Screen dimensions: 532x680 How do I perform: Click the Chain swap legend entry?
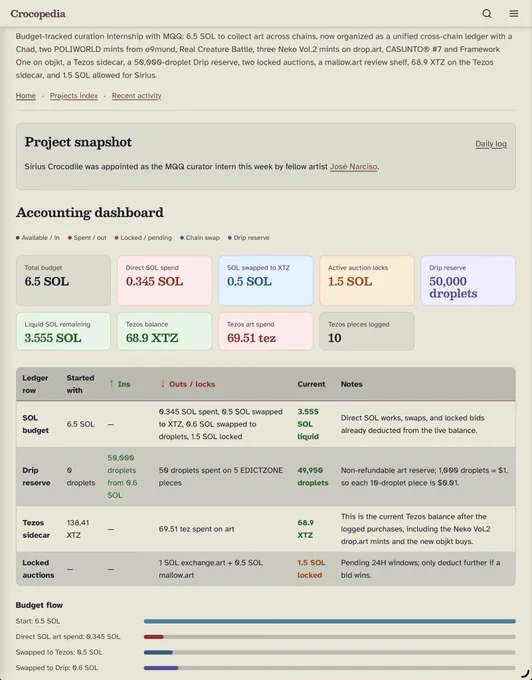200,238
